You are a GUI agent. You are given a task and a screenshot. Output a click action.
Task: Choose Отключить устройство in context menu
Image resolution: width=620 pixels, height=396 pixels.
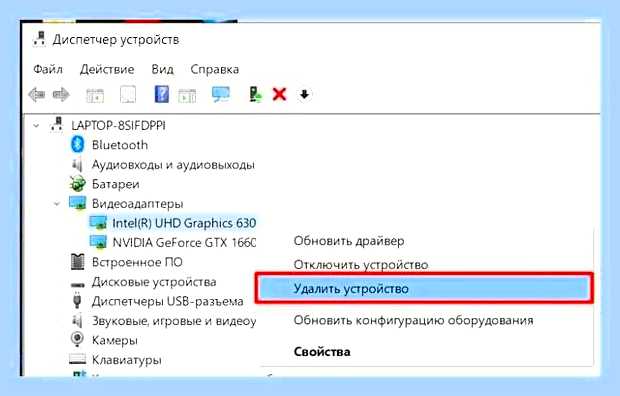click(361, 265)
